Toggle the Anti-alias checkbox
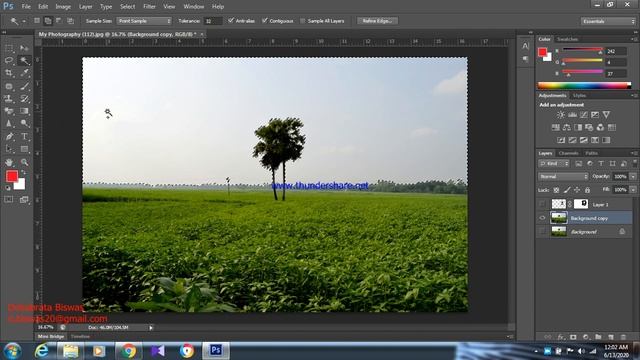 click(231, 20)
